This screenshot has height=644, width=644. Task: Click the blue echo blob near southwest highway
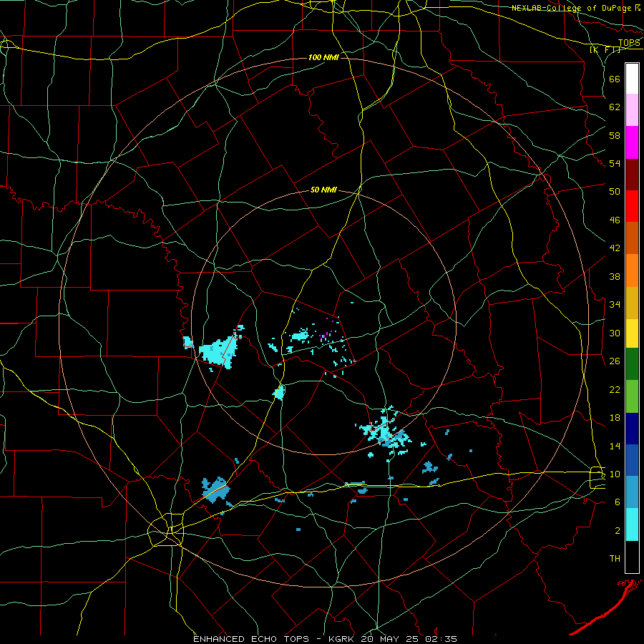coord(215,489)
